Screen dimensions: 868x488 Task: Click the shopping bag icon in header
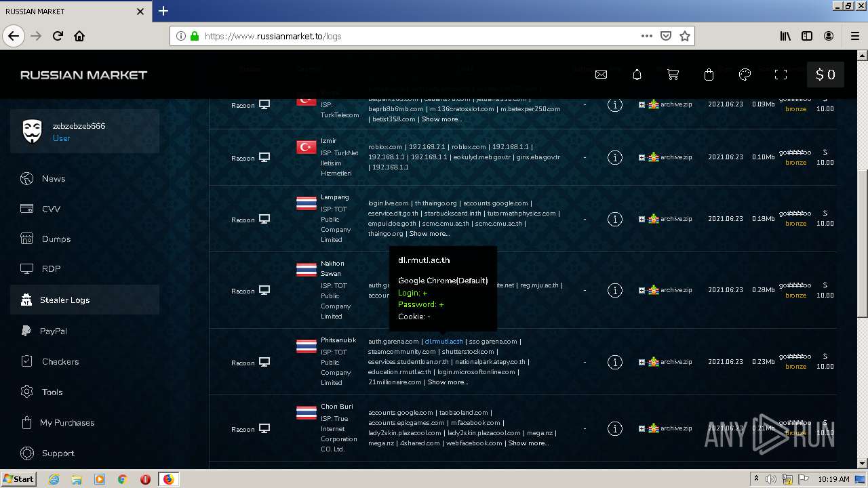(x=709, y=75)
